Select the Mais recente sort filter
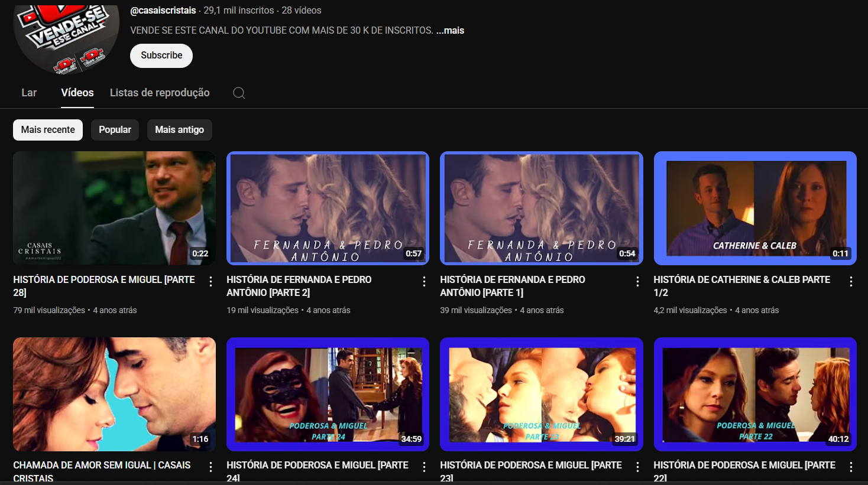This screenshot has width=868, height=485. (48, 130)
